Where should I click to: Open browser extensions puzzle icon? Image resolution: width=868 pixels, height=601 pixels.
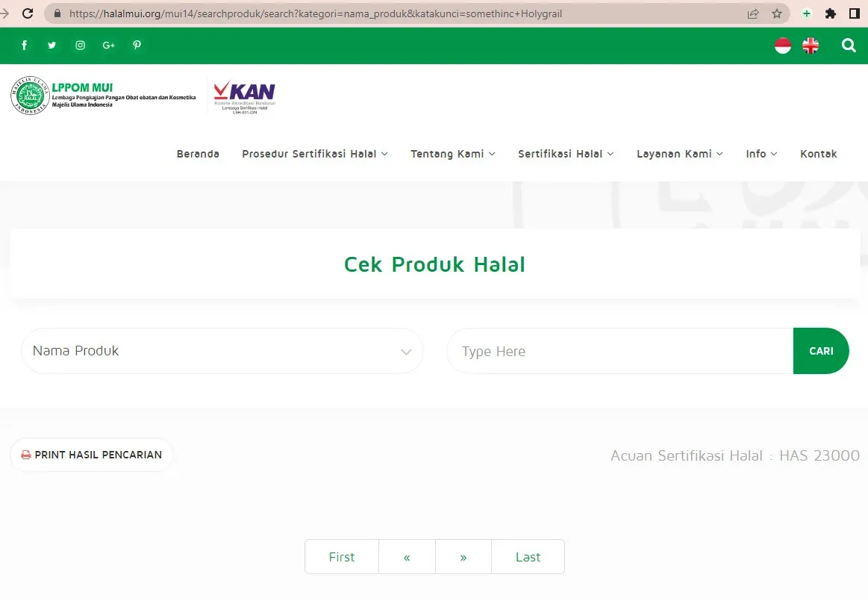[831, 13]
